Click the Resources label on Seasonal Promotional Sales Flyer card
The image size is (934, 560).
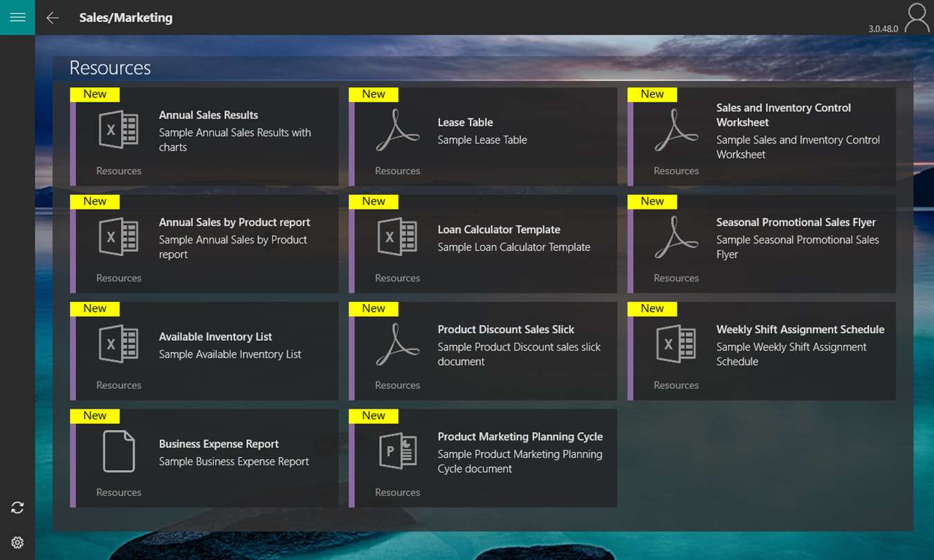click(677, 278)
